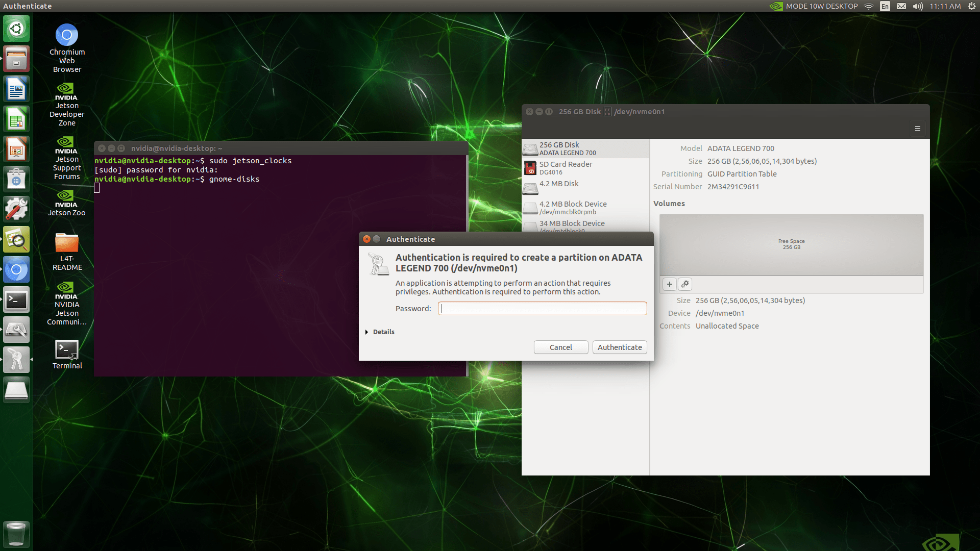Click the Password input field
Viewport: 980px width, 551px height.
click(542, 309)
